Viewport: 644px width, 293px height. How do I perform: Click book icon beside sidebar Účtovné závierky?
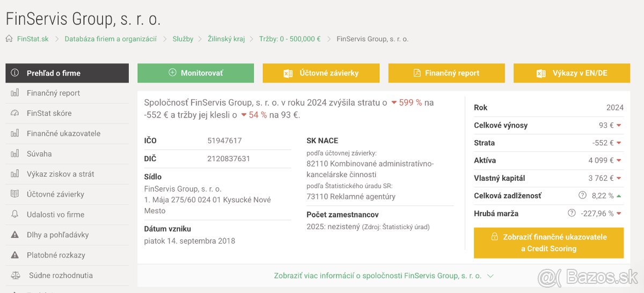pos(15,194)
